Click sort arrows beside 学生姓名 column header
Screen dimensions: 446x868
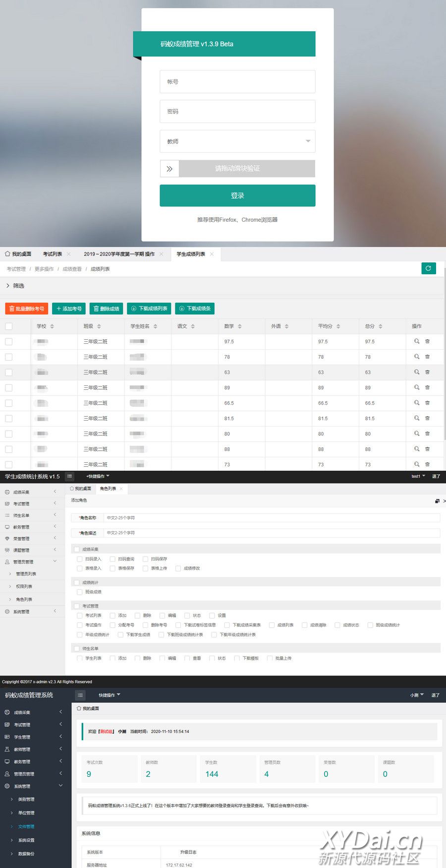pos(156,326)
